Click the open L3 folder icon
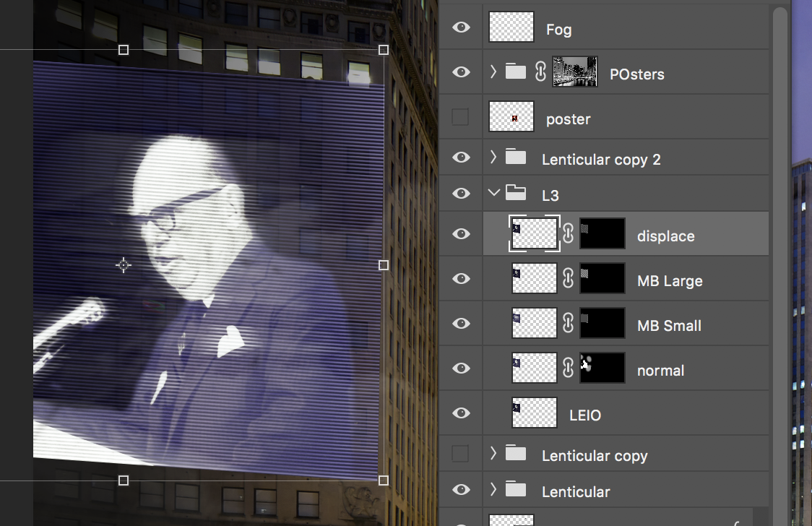This screenshot has width=812, height=526. tap(516, 193)
